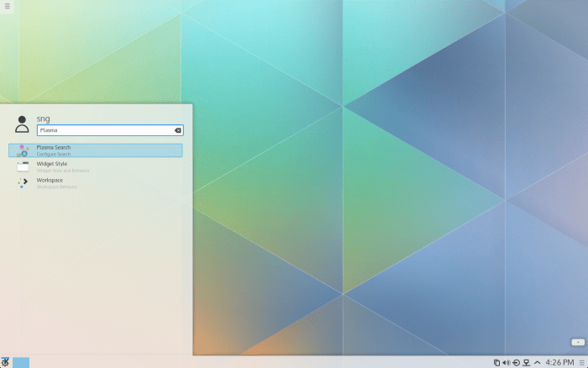This screenshot has height=368, width=588.
Task: Click the KDE application launcher icon
Action: [5, 362]
